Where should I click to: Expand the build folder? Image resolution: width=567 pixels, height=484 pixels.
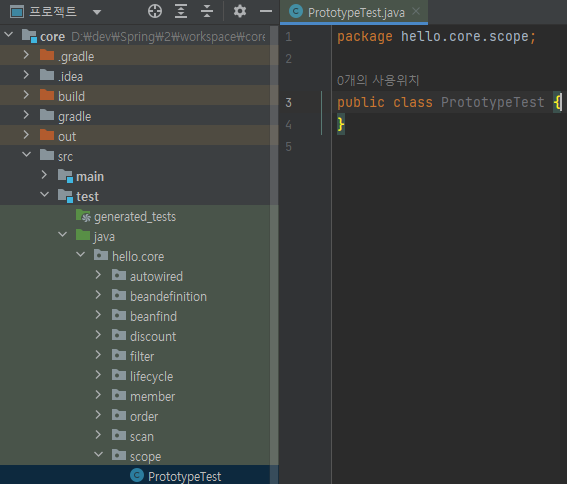(26, 95)
